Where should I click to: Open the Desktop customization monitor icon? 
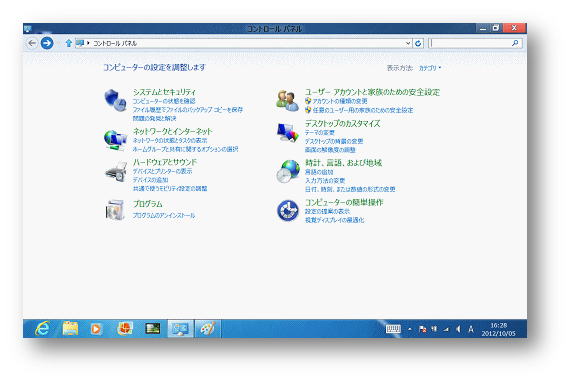point(287,132)
